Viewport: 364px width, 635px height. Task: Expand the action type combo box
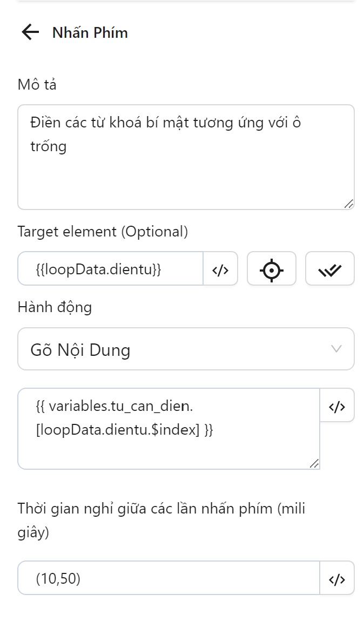click(x=186, y=349)
